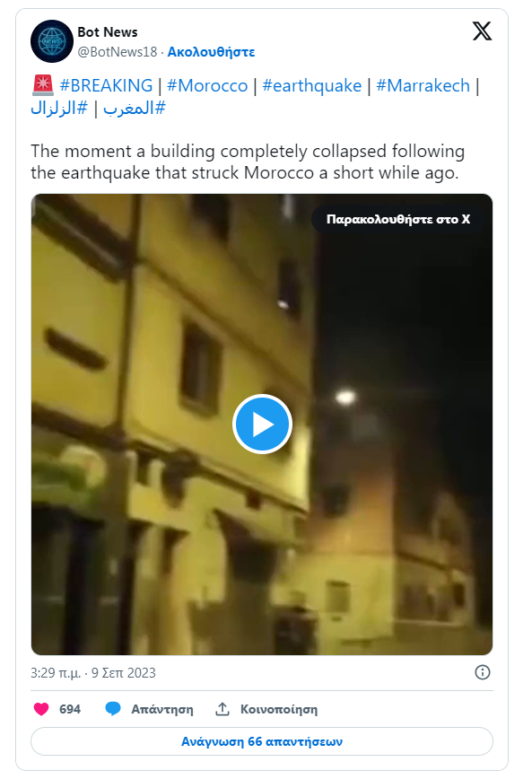Image resolution: width=532 pixels, height=779 pixels.
Task: Open the #Morocco hashtag
Action: click(207, 85)
